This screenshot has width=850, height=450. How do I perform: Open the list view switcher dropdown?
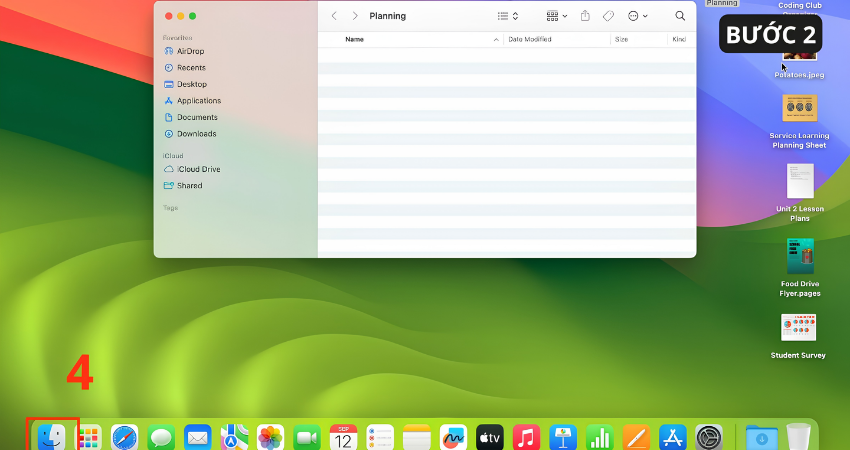point(508,16)
